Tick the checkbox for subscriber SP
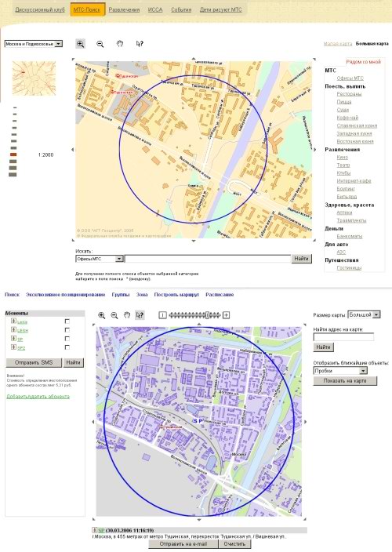 [x=67, y=339]
